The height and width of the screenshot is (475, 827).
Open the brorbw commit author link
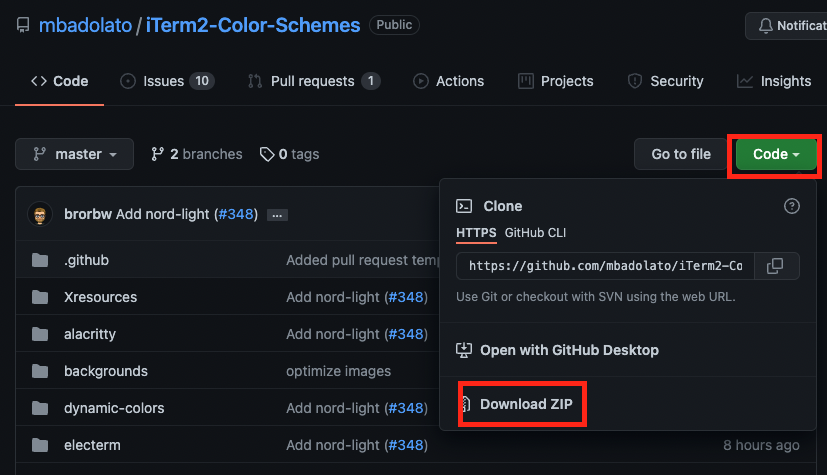pyautogui.click(x=88, y=215)
